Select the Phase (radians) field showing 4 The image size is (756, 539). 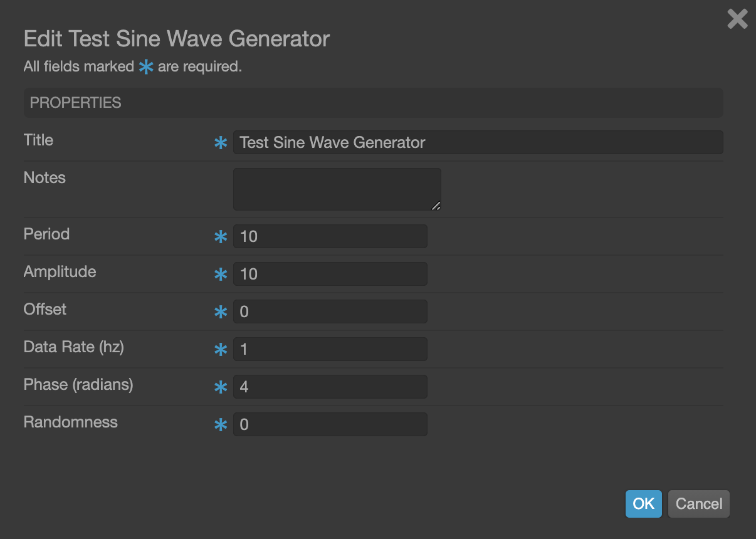pos(330,387)
